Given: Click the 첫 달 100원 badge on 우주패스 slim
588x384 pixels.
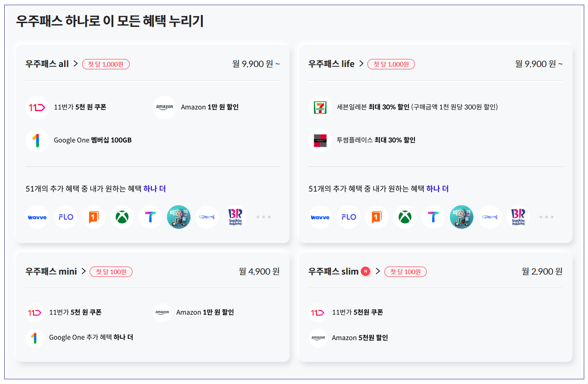Looking at the screenshot, I should click(x=406, y=272).
